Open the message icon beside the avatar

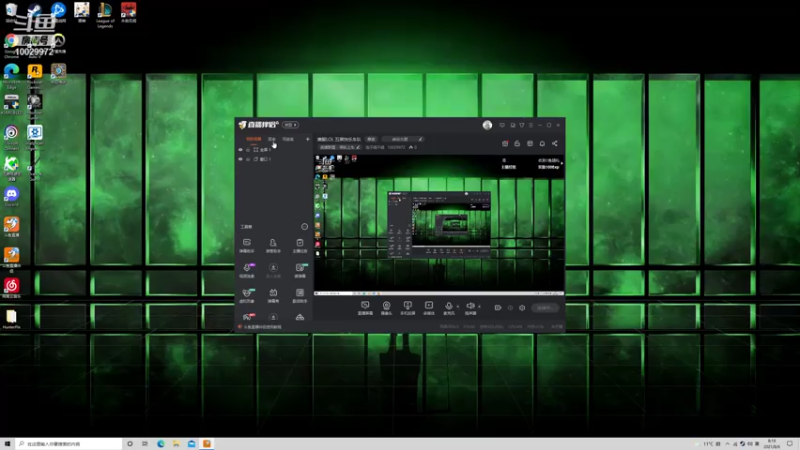click(502, 125)
